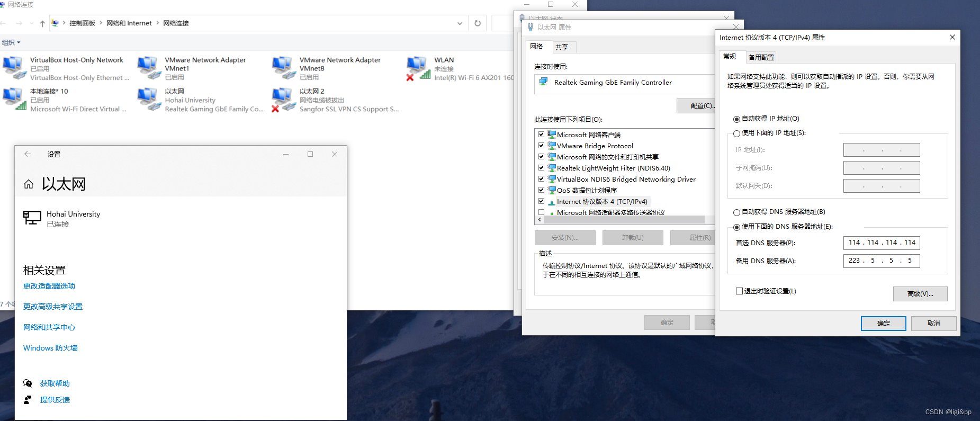980x421 pixels.
Task: Select the 以太网 Hohai University adapter icon
Action: [149, 99]
